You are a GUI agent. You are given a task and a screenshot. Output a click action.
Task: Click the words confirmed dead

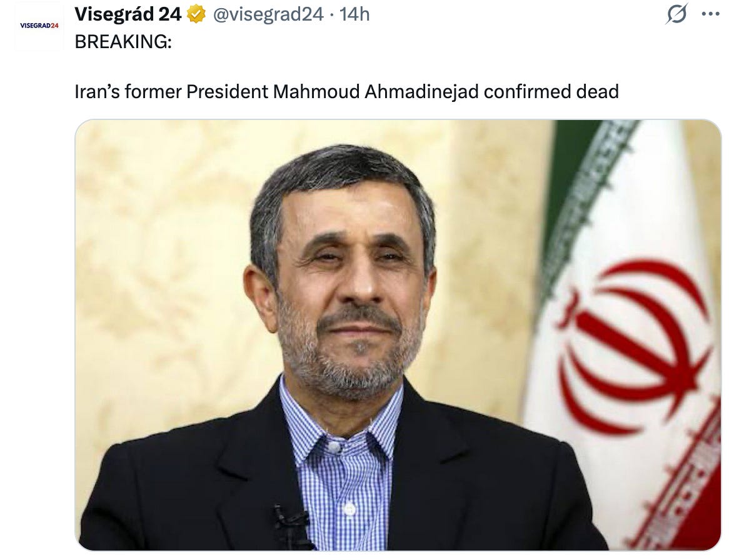click(551, 91)
